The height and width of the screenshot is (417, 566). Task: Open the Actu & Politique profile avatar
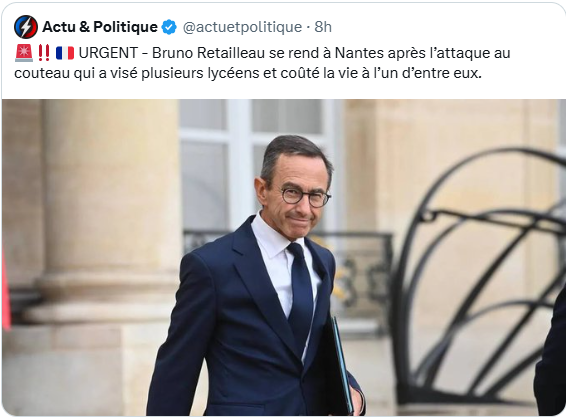pos(26,27)
